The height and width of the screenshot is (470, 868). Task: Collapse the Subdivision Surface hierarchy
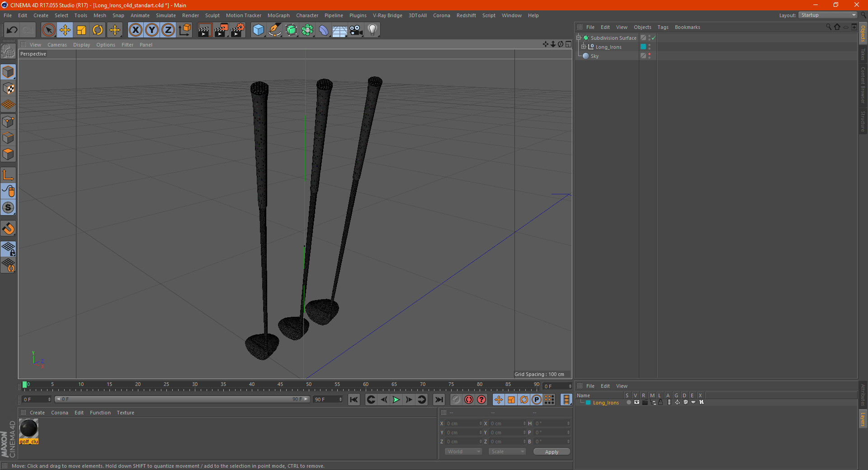[579, 38]
